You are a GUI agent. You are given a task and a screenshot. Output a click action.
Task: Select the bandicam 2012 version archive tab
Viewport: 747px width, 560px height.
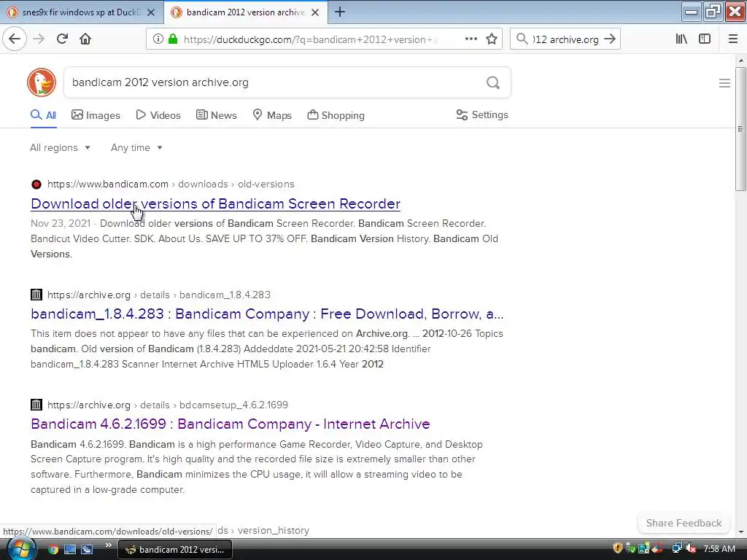tap(246, 12)
